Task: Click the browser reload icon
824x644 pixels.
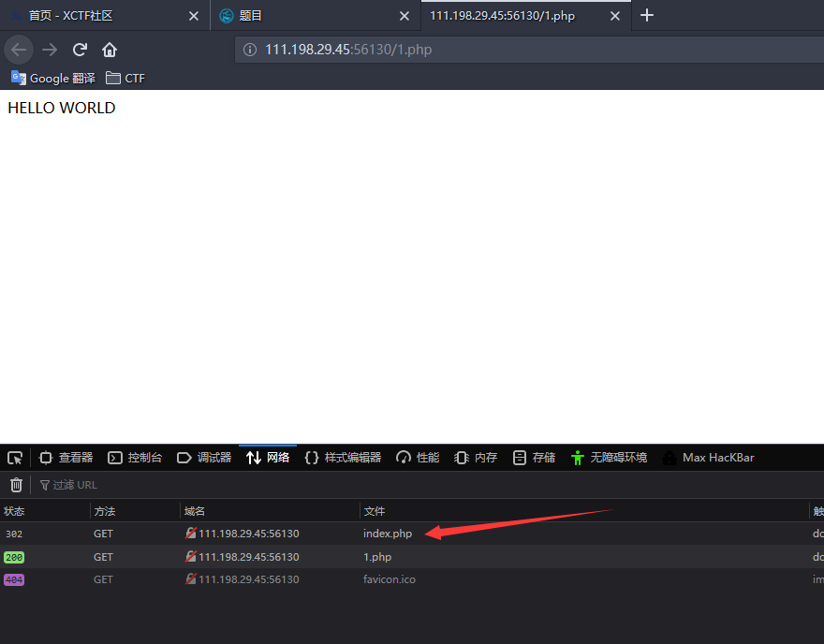Action: click(81, 50)
